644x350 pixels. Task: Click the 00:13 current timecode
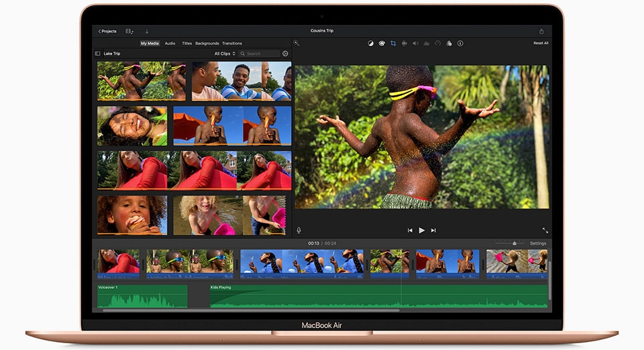point(313,243)
